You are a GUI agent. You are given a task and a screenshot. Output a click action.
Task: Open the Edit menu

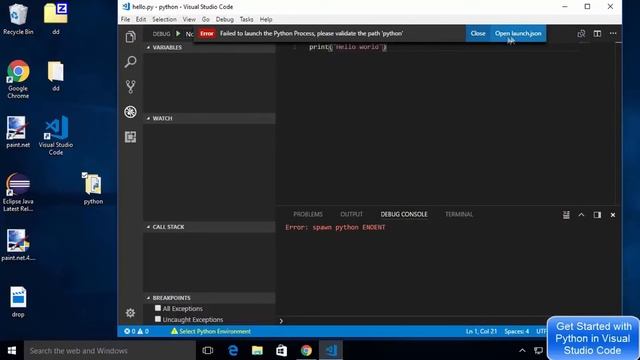[141, 19]
